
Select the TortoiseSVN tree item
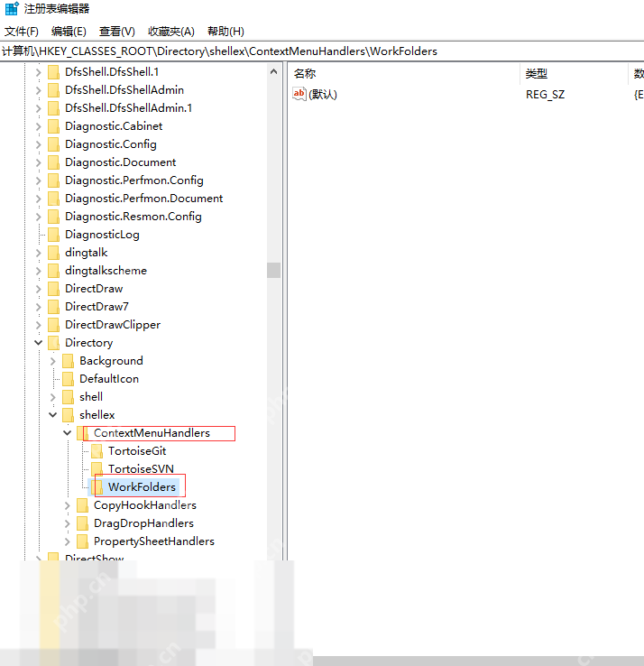[141, 469]
